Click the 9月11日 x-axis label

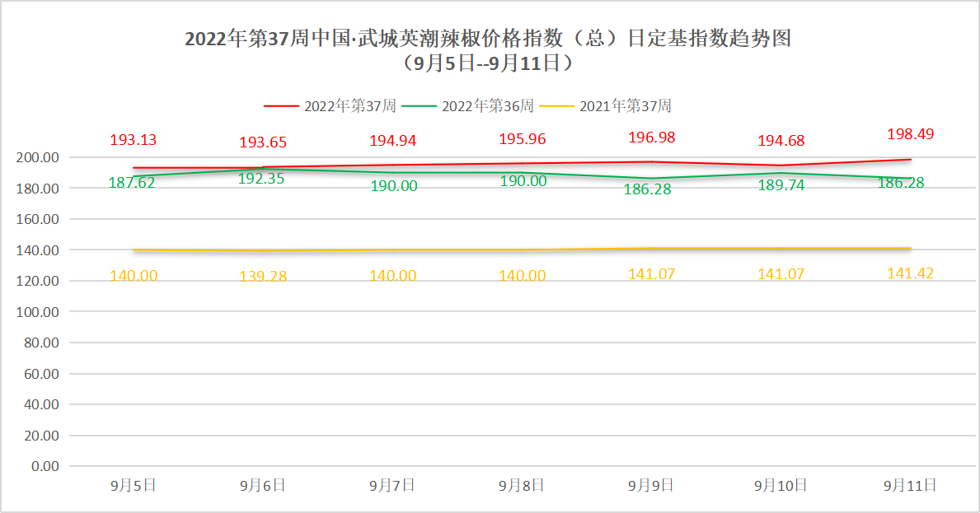tap(910, 486)
